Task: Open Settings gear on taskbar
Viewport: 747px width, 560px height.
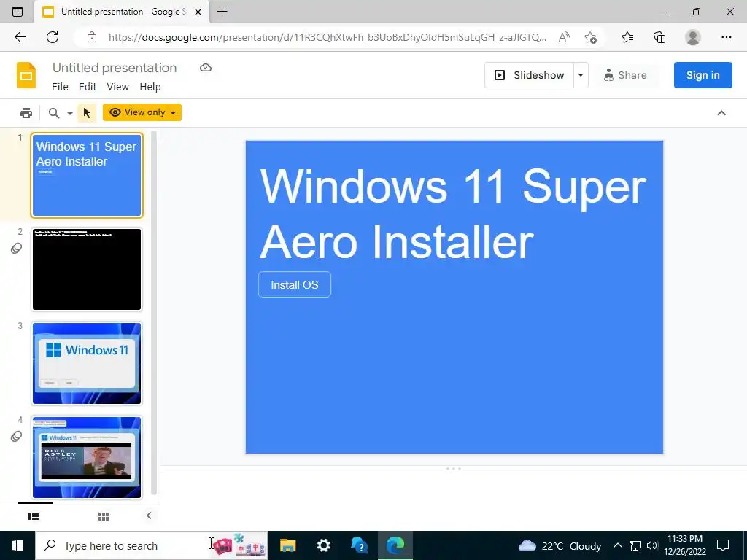Action: pyautogui.click(x=323, y=545)
